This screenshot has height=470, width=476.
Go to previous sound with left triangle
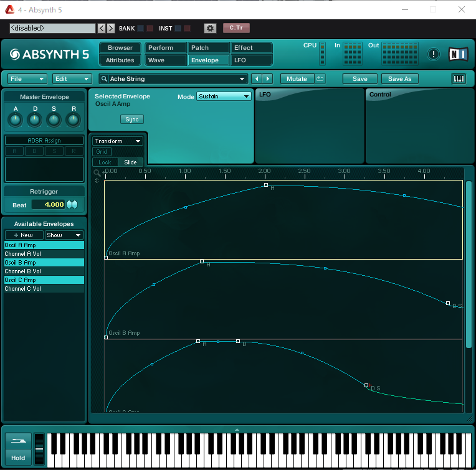coord(257,79)
